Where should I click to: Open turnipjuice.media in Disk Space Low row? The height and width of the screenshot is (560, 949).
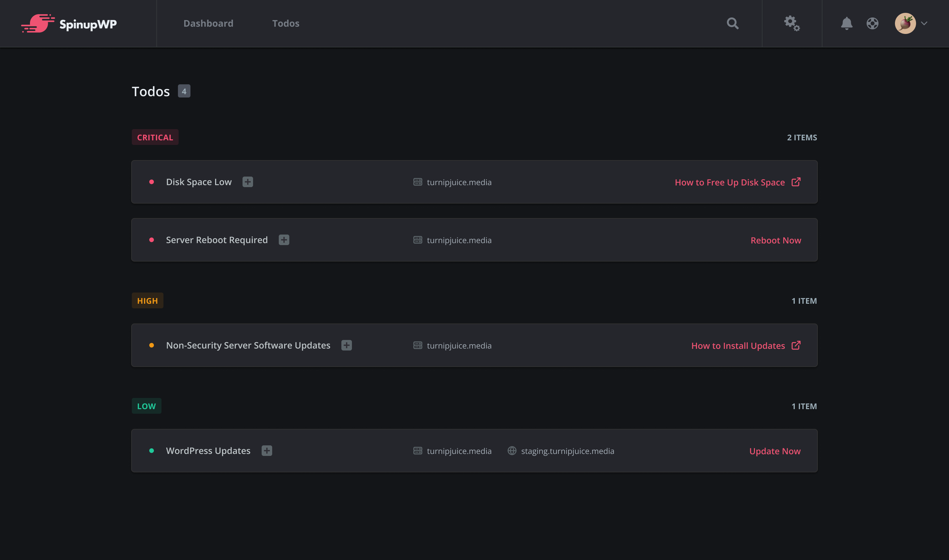[459, 182]
